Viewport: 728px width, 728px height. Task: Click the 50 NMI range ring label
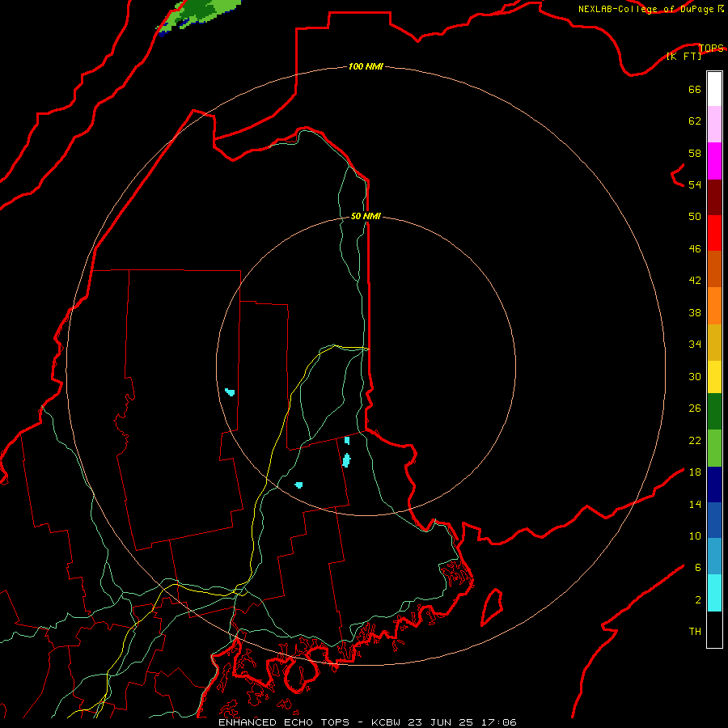coord(366,216)
